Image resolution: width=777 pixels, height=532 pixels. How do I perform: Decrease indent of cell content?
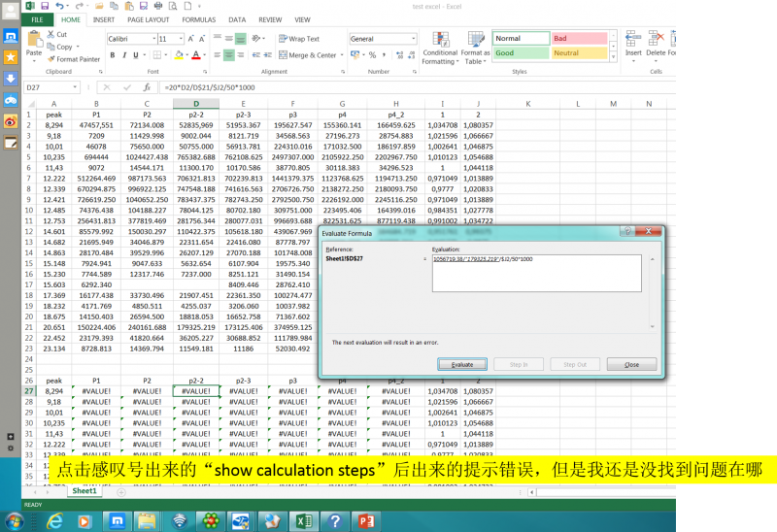pyautogui.click(x=256, y=55)
